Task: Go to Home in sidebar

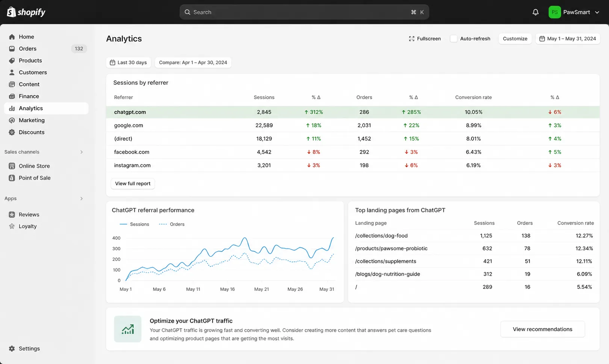Action: [46, 37]
